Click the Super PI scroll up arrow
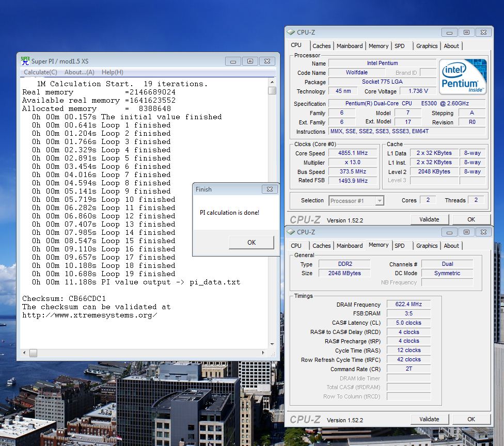 click(272, 82)
